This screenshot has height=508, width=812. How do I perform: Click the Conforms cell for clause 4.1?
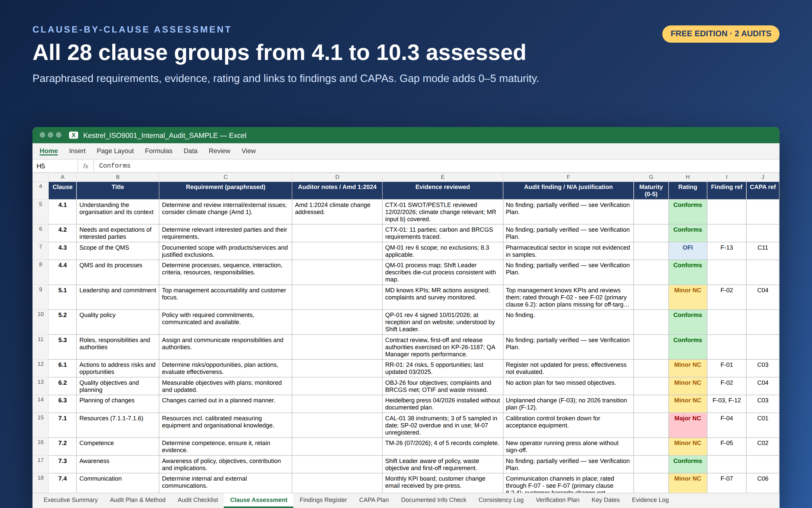click(687, 212)
